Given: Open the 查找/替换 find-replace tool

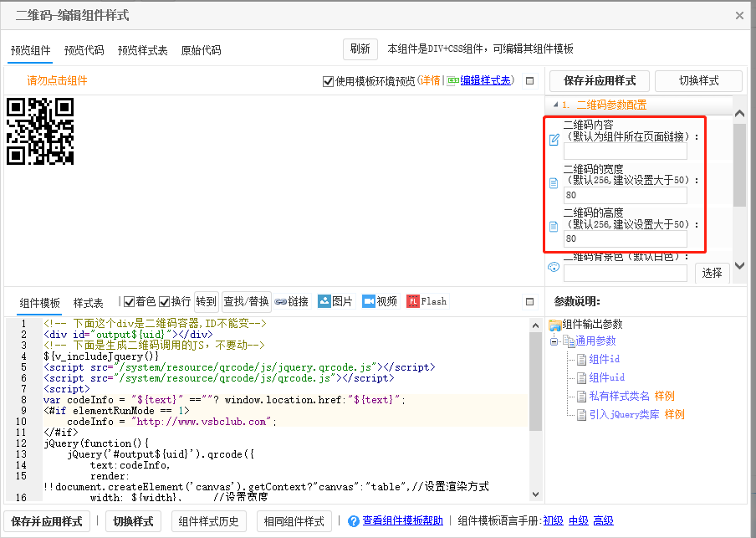Looking at the screenshot, I should coord(247,301).
